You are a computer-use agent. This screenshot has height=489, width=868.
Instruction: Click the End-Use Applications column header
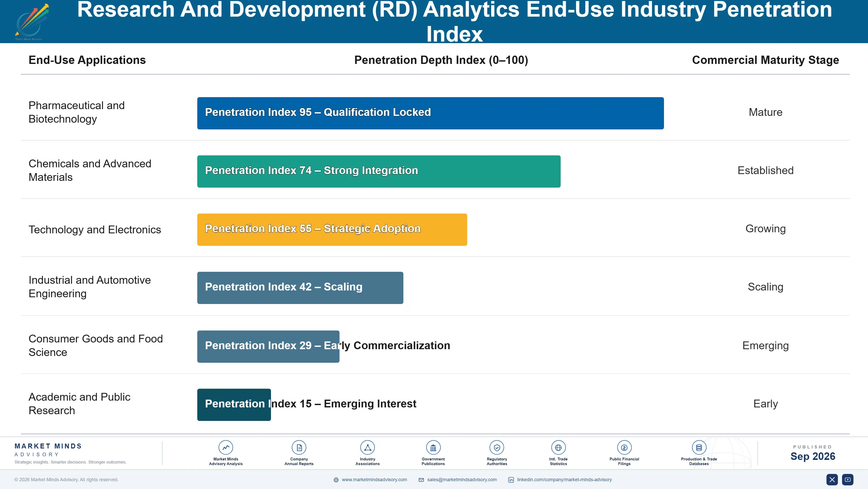point(87,60)
